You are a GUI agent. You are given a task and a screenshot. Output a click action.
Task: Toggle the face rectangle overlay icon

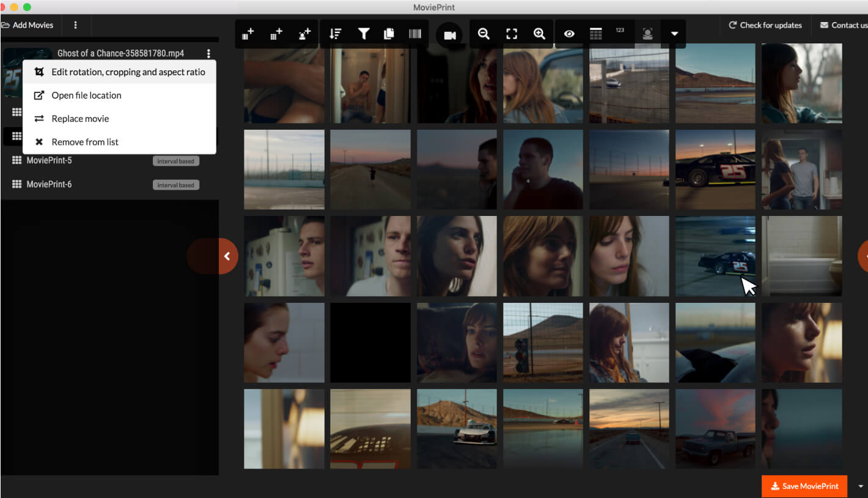(x=647, y=34)
